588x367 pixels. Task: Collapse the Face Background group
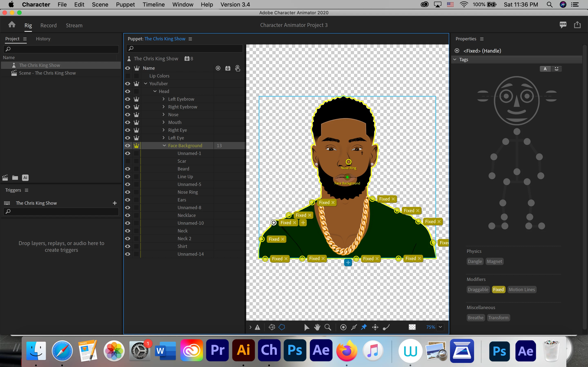(x=164, y=146)
